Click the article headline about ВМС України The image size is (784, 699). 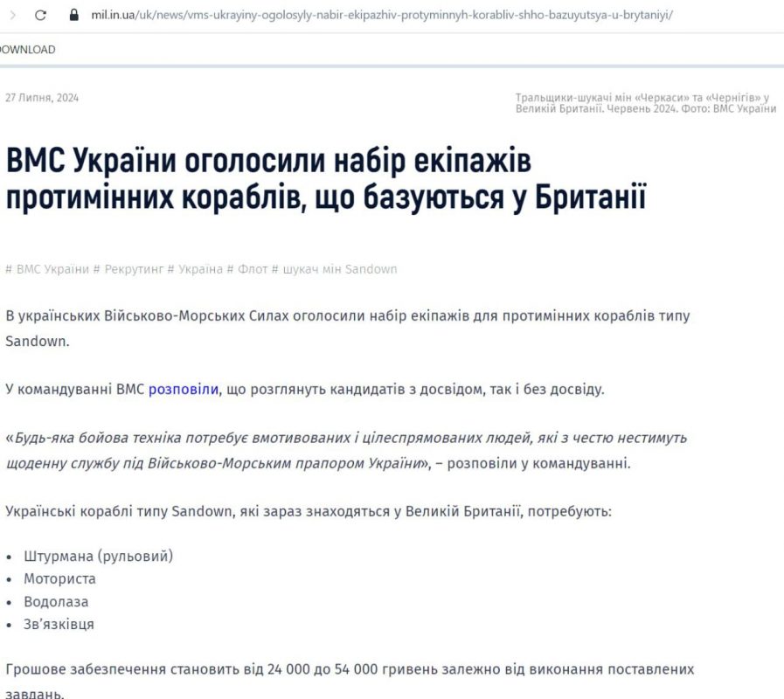325,179
